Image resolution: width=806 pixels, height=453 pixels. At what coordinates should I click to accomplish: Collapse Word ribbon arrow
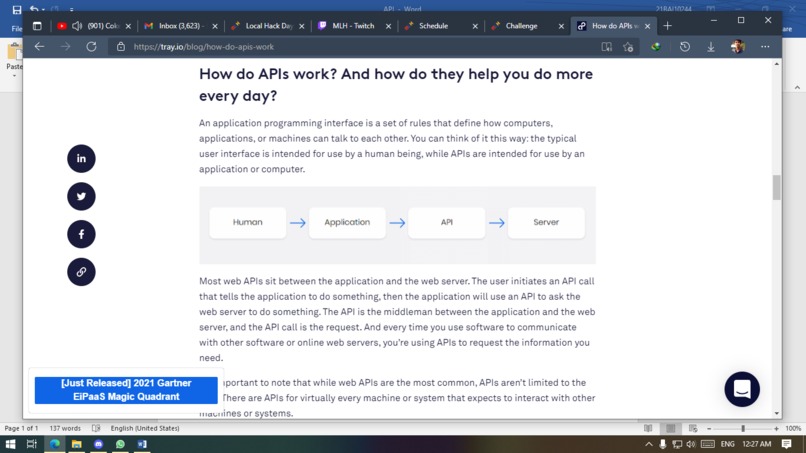(797, 88)
